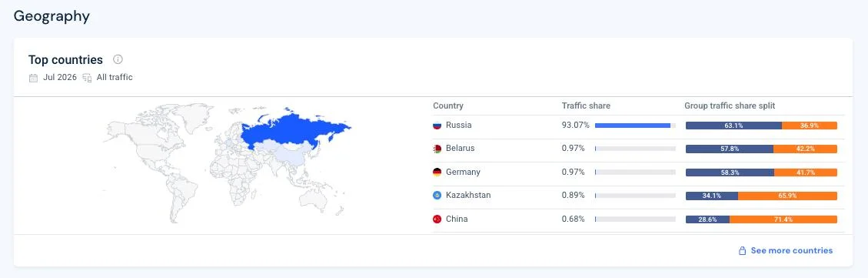Open the See more countries link

coord(791,251)
